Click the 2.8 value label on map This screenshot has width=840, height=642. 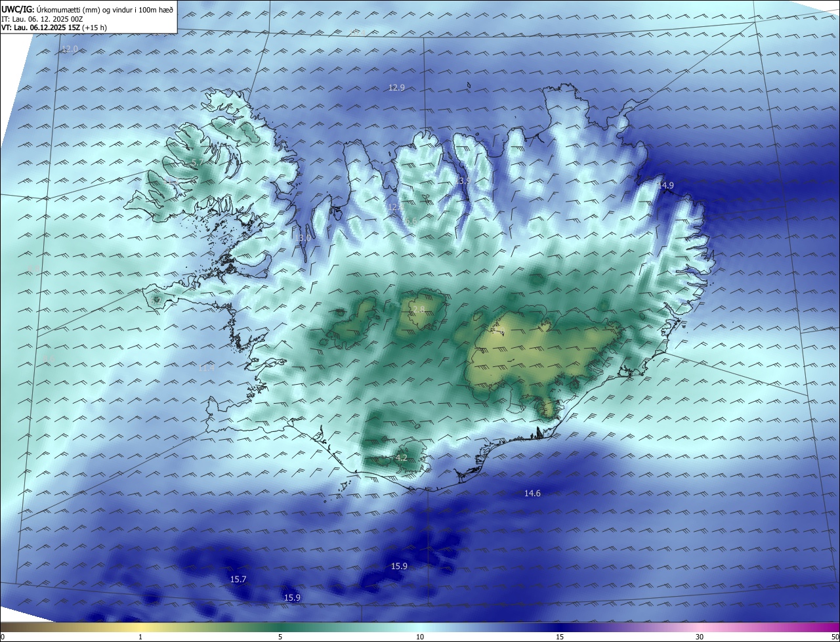click(419, 309)
